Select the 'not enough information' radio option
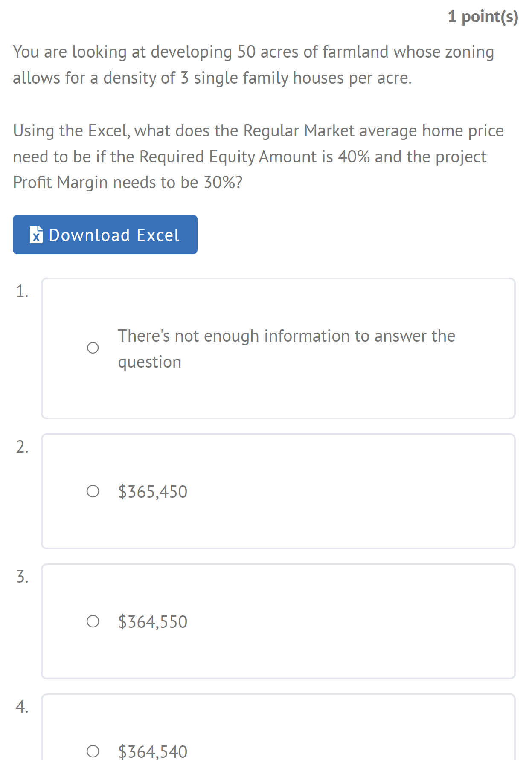The width and height of the screenshot is (532, 760). tap(93, 348)
